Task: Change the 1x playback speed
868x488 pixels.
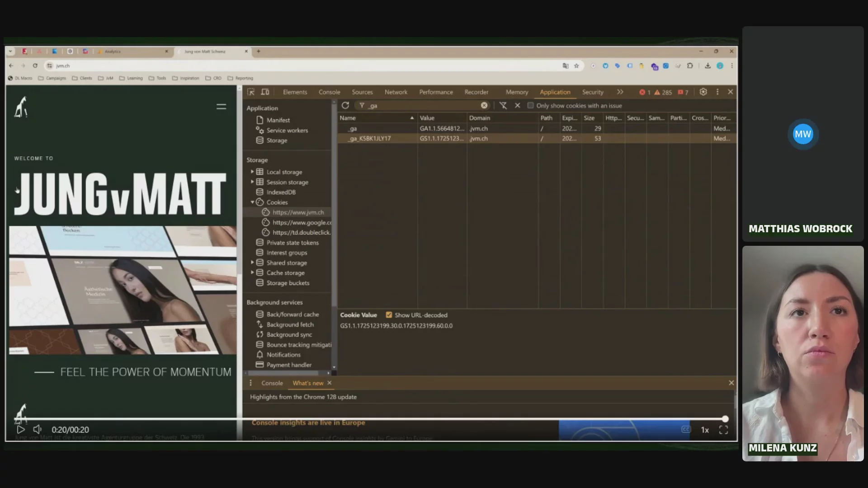Action: [x=705, y=430]
